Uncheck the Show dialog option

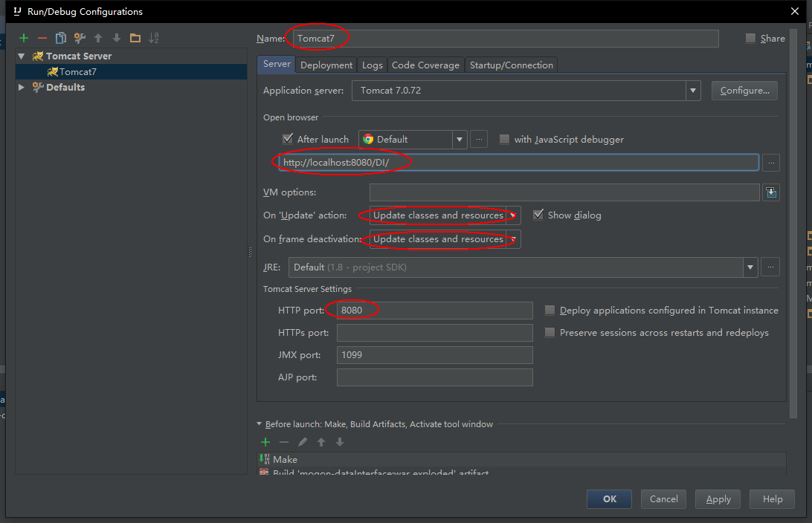(x=538, y=215)
